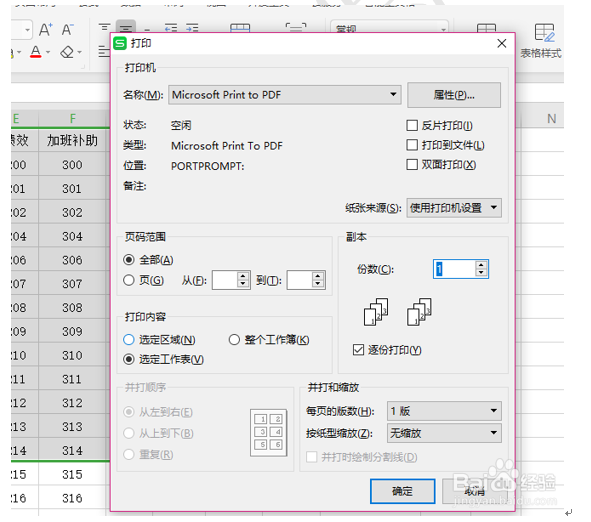Viewport: 591px width, 522px height.
Task: Click the WPS spreadsheet logo in print dialog
Action: pyautogui.click(x=120, y=43)
